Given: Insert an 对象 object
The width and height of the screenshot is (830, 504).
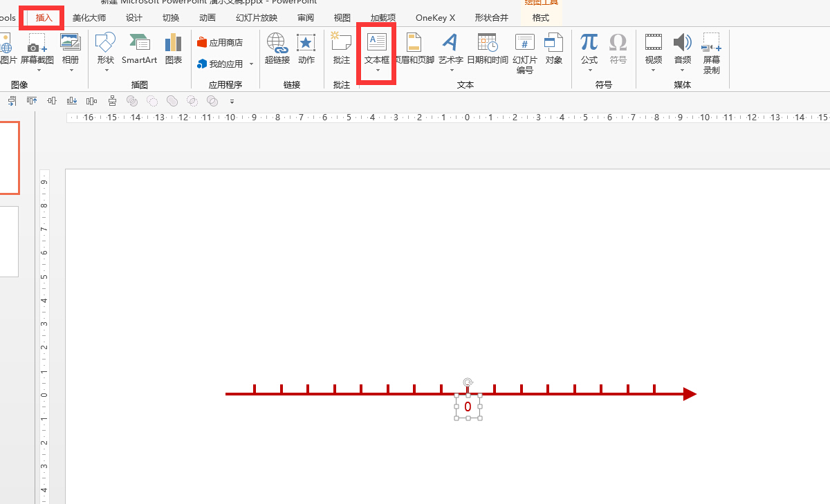Looking at the screenshot, I should pyautogui.click(x=554, y=48).
